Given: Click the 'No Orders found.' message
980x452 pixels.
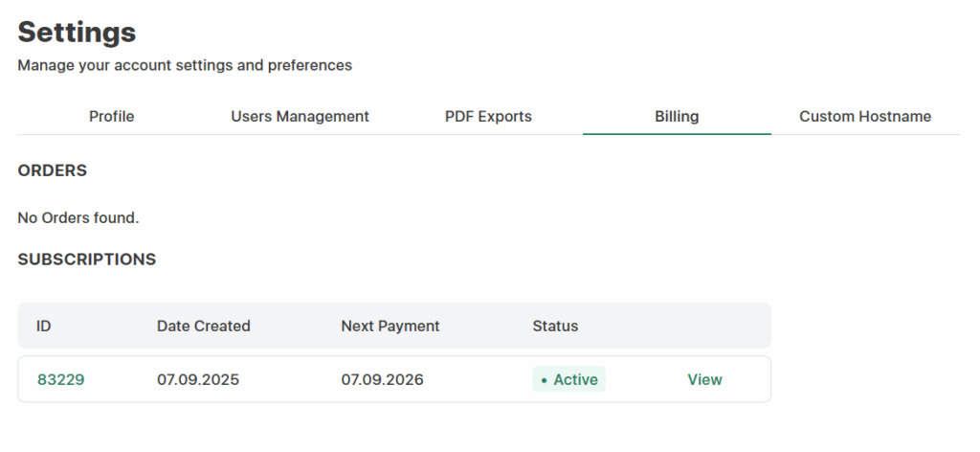Looking at the screenshot, I should (x=78, y=218).
